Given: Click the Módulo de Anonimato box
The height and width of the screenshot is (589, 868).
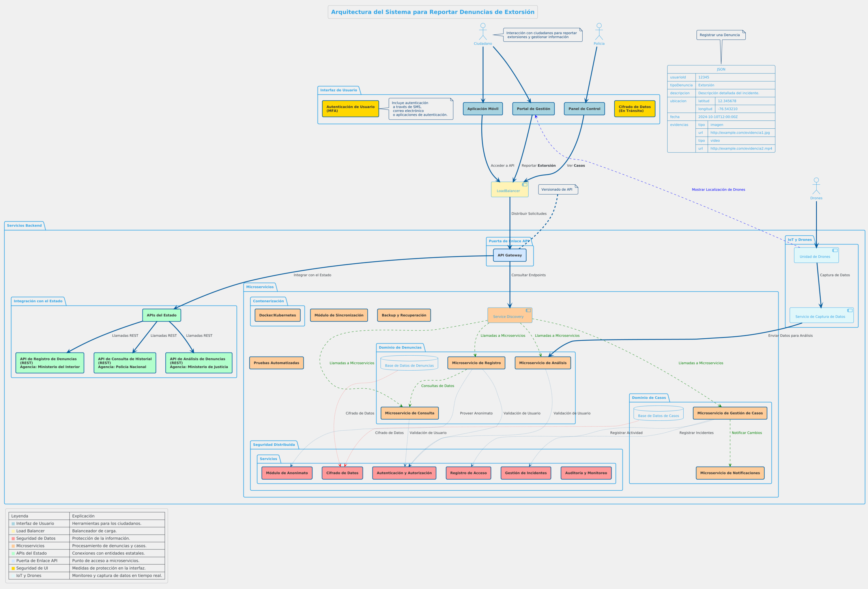Looking at the screenshot, I should coord(287,473).
